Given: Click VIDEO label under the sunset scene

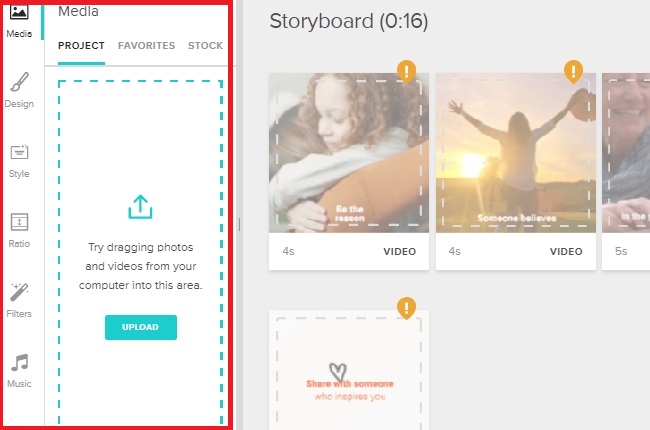Looking at the screenshot, I should pyautogui.click(x=566, y=252).
